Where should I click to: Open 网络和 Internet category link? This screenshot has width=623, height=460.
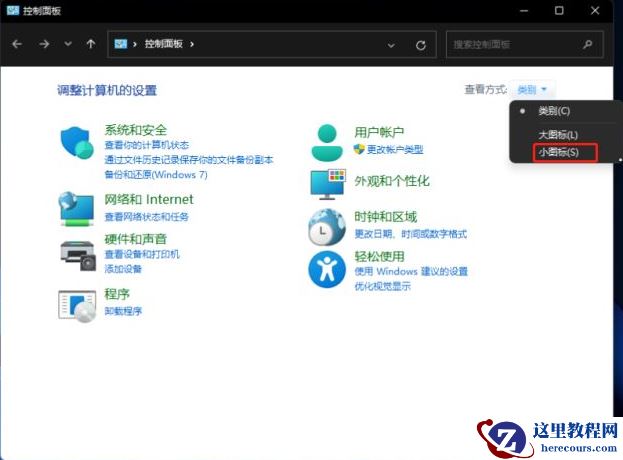(x=149, y=199)
